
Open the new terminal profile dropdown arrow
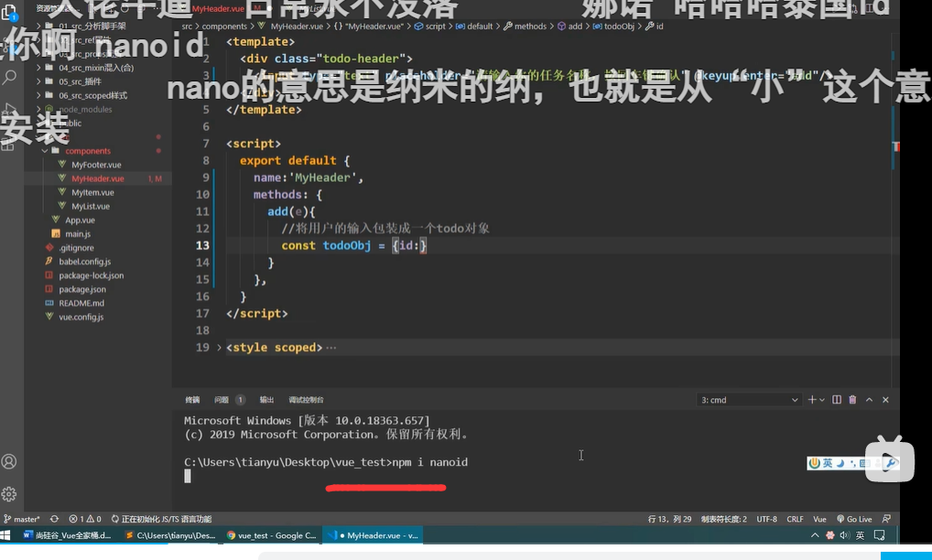822,400
